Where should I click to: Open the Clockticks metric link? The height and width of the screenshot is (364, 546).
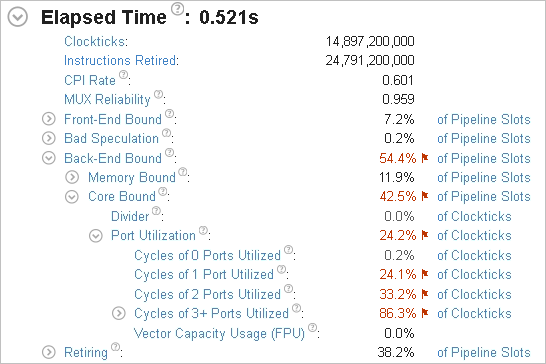point(94,41)
